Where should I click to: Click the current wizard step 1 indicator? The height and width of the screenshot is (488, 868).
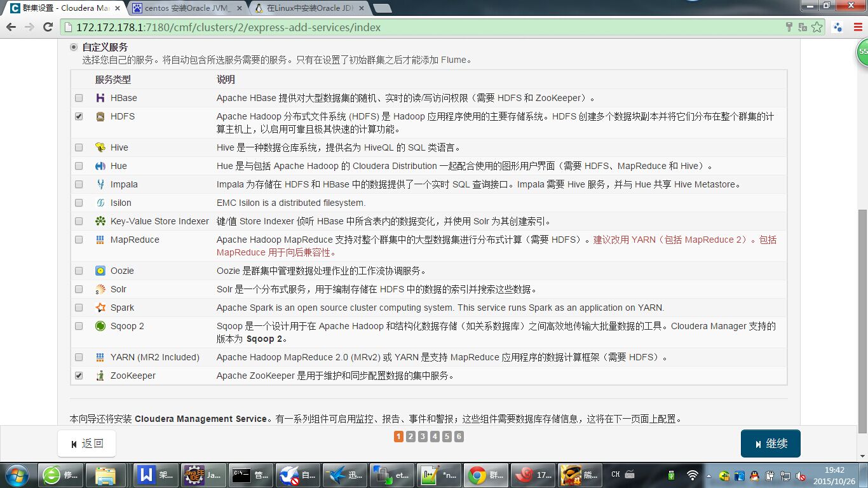pos(398,437)
